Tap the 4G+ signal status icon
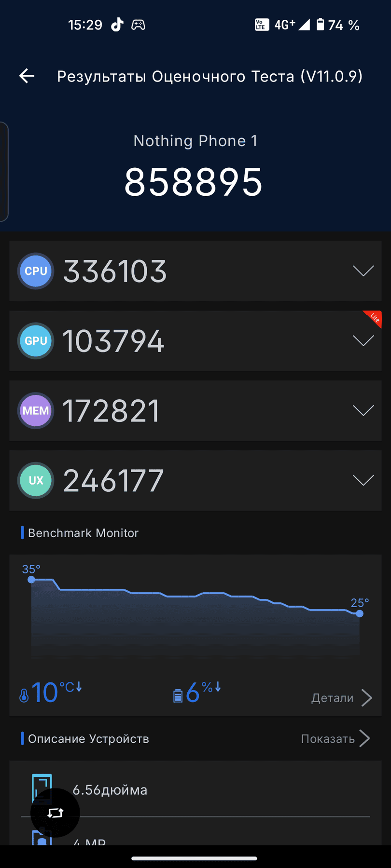Viewport: 391px width, 868px height. coord(292,25)
